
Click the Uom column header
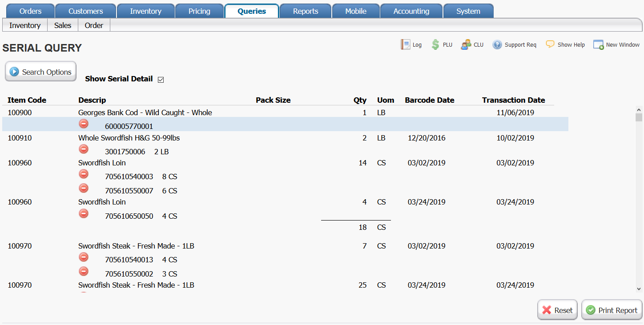tap(386, 100)
